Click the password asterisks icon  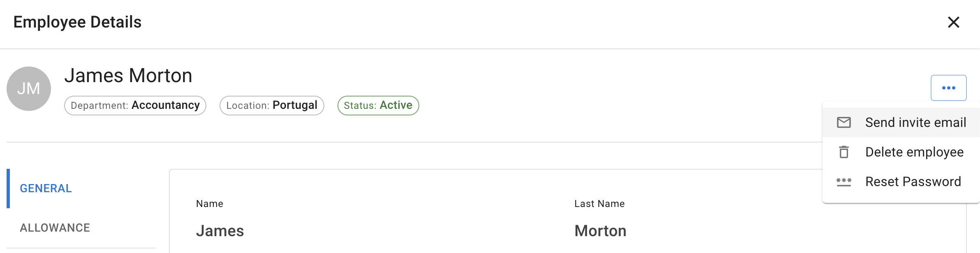(844, 182)
